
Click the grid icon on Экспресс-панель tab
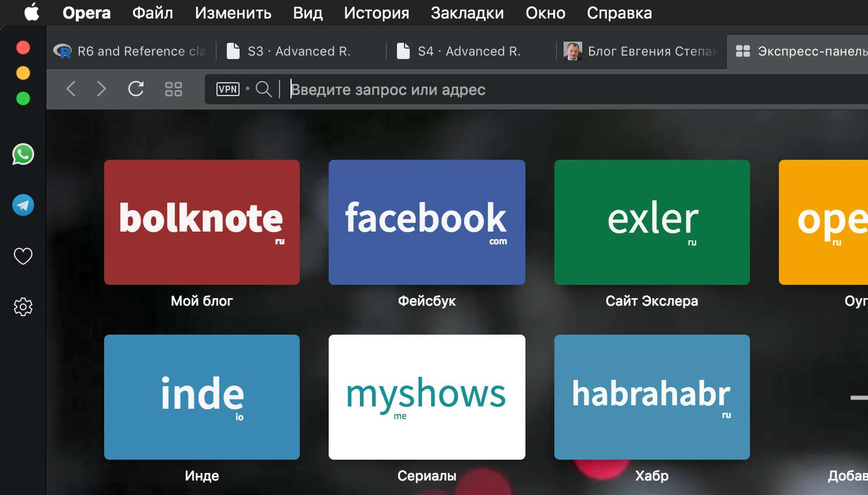(743, 51)
